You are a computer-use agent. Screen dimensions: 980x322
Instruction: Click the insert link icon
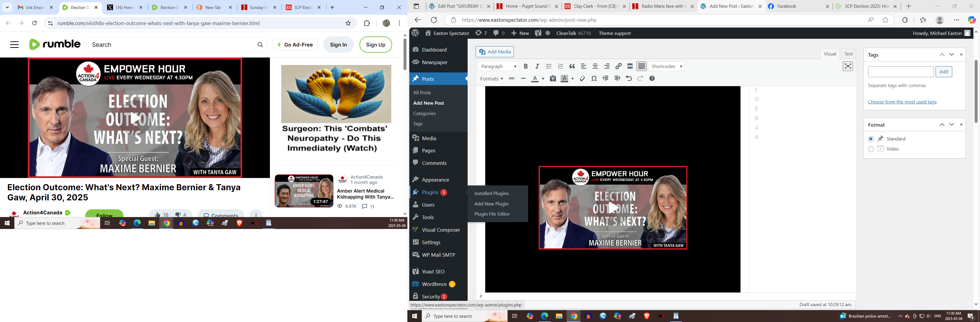pos(618,66)
